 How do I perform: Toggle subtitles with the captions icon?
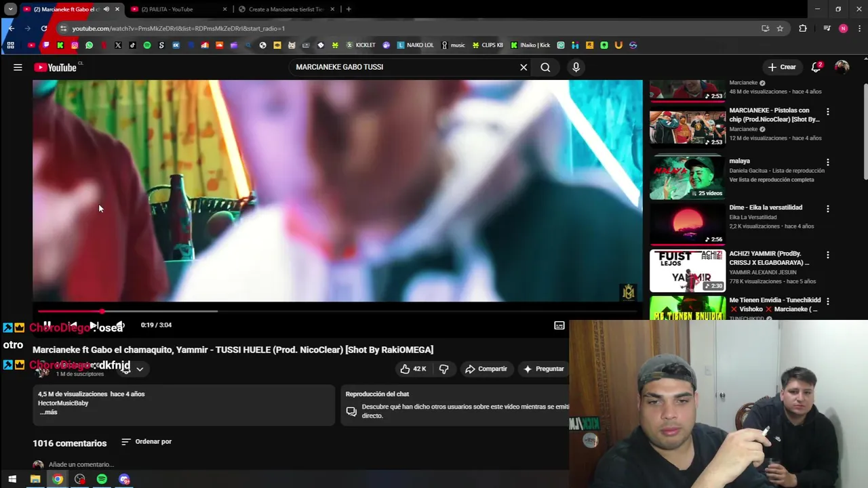(559, 325)
